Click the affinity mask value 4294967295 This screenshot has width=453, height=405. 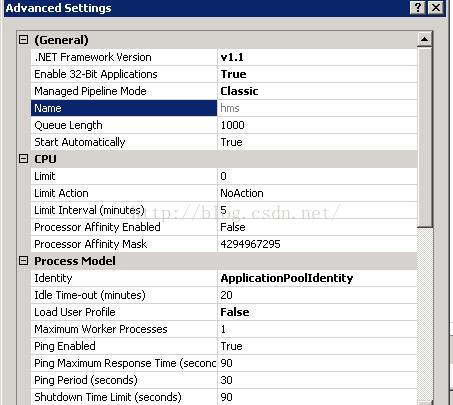point(250,244)
